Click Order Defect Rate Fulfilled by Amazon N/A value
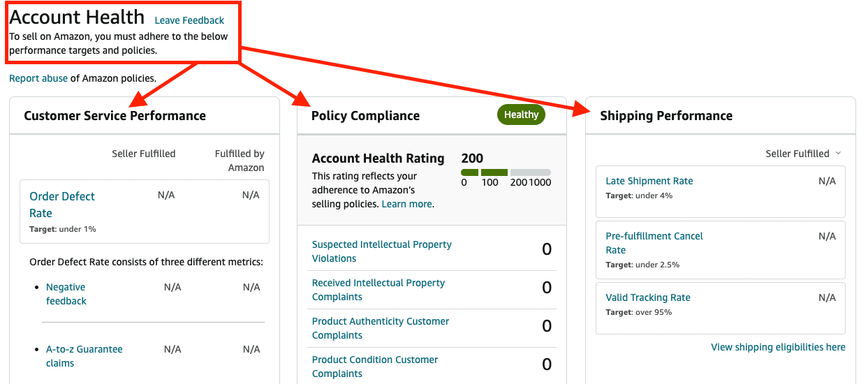Screen dimensions: 868x384 click(251, 195)
